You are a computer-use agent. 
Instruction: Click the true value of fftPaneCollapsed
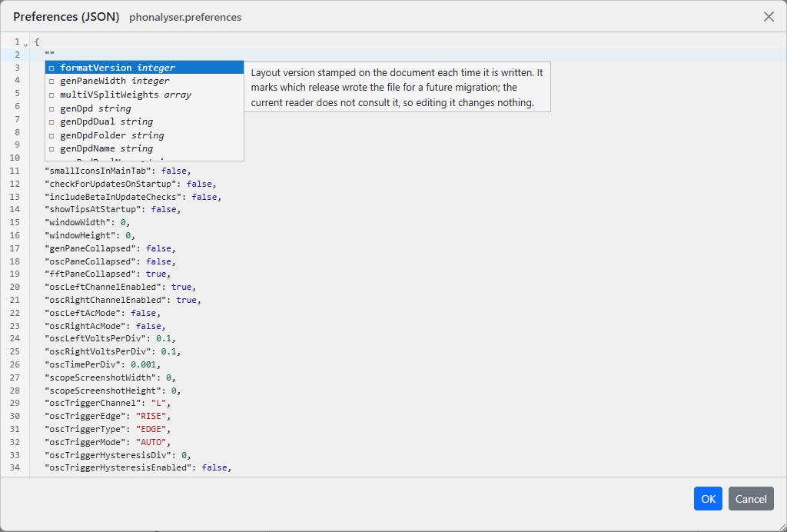pyautogui.click(x=156, y=274)
